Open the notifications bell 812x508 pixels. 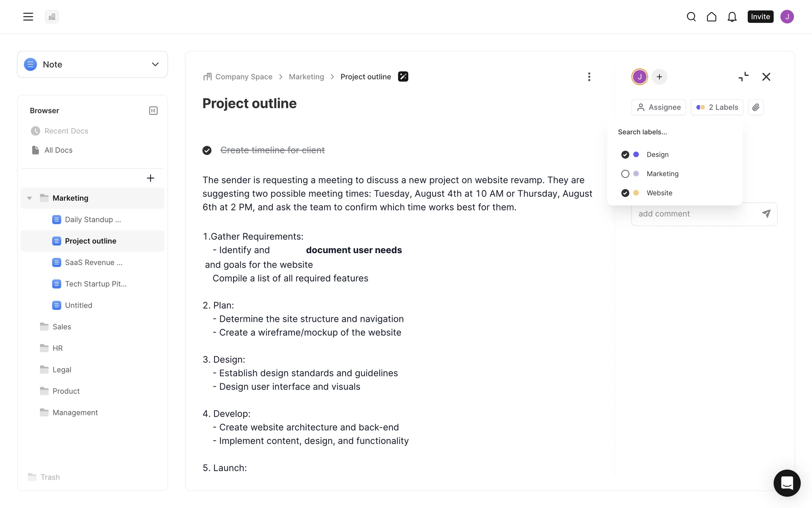click(x=732, y=17)
